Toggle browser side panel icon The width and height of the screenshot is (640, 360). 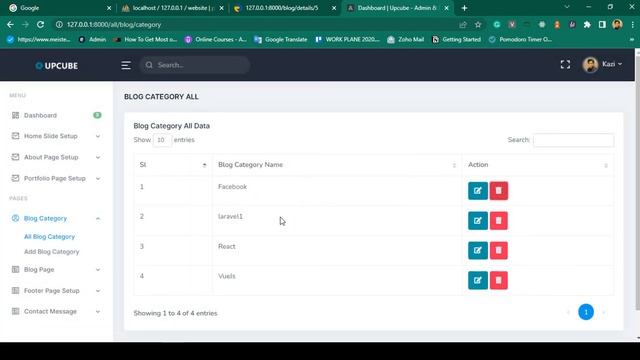602,25
